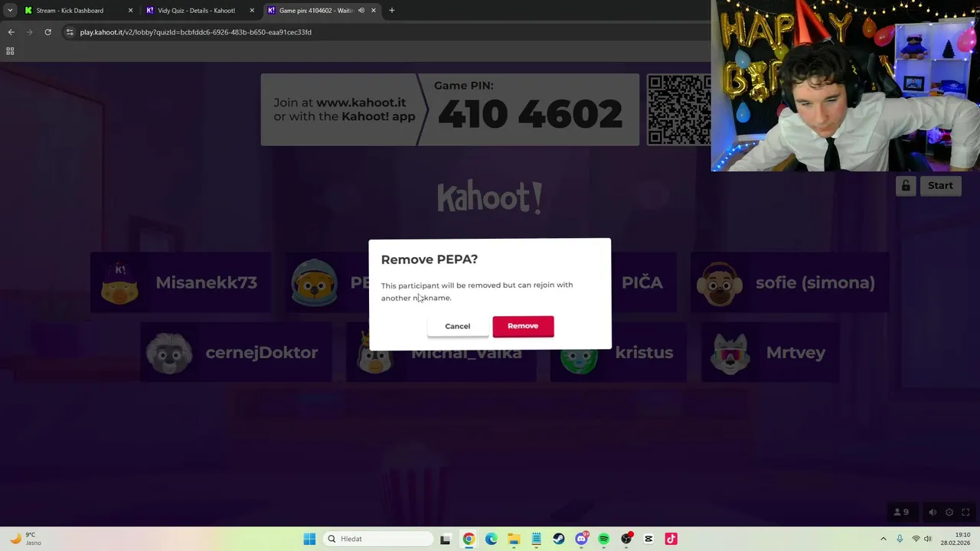980x551 pixels.
Task: Open system volume tray icon
Action: (928, 539)
